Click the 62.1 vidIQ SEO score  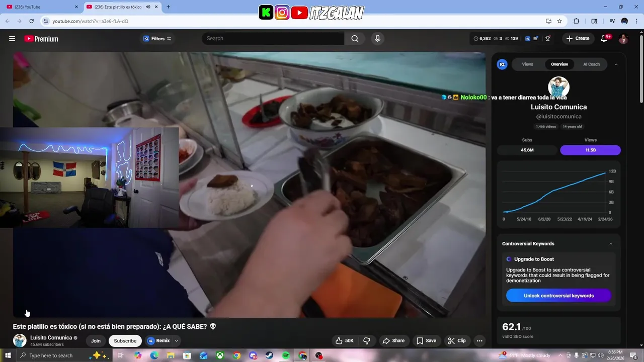[512, 327]
